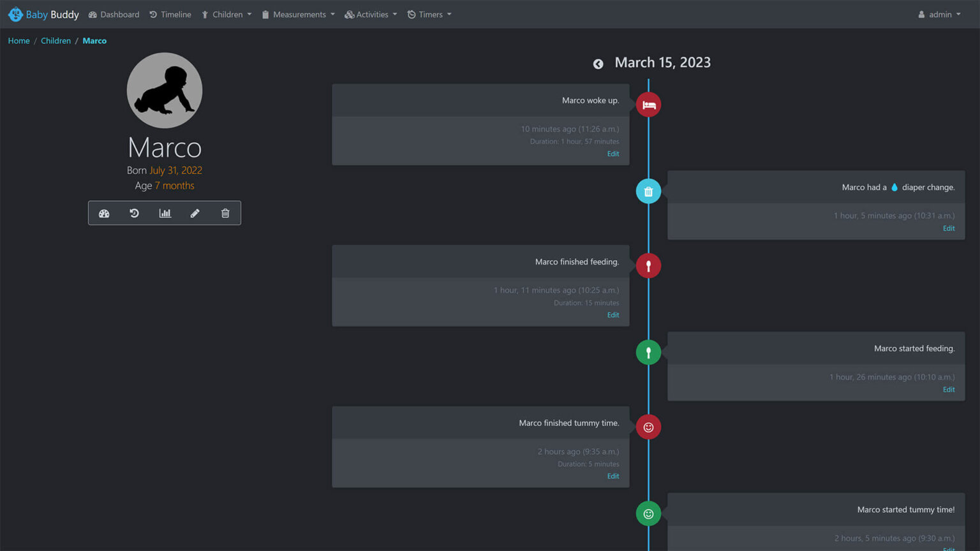Click the blue diaper change timeline icon
The height and width of the screenshot is (551, 980).
[648, 191]
